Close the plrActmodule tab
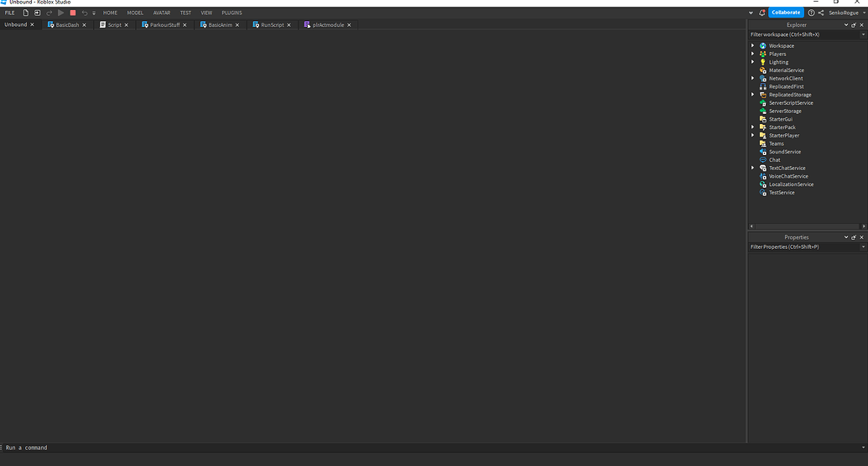868x466 pixels. click(x=350, y=25)
